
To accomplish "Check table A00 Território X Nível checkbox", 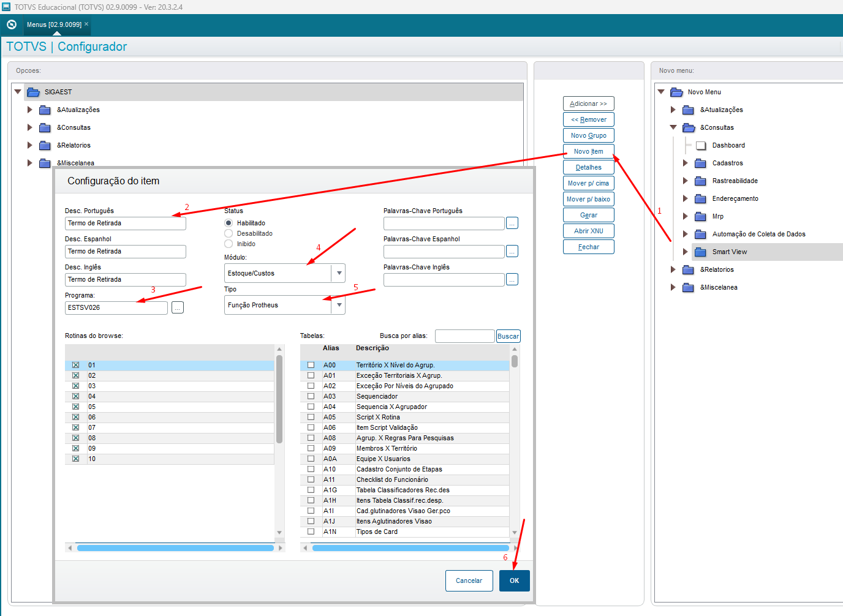I will [311, 365].
